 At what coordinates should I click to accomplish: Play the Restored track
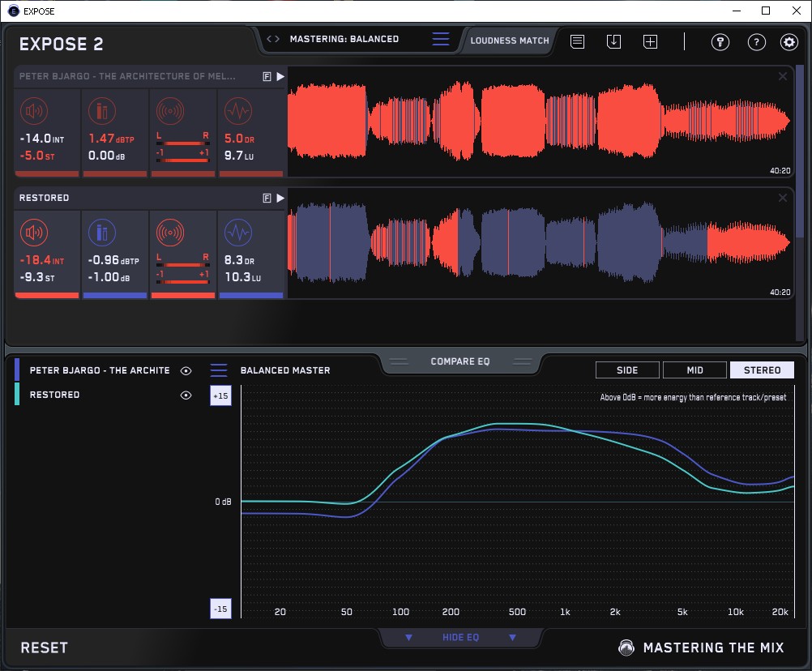pyautogui.click(x=280, y=199)
